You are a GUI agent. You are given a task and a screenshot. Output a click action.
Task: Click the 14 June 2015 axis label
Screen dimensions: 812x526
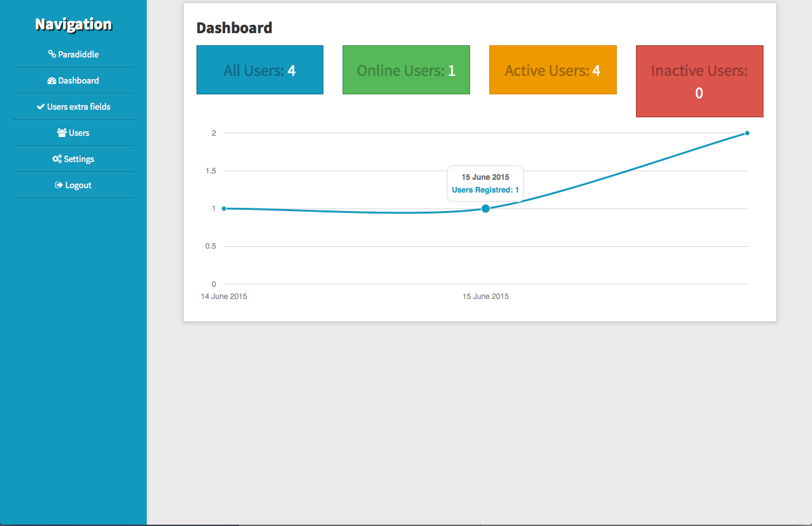click(224, 296)
